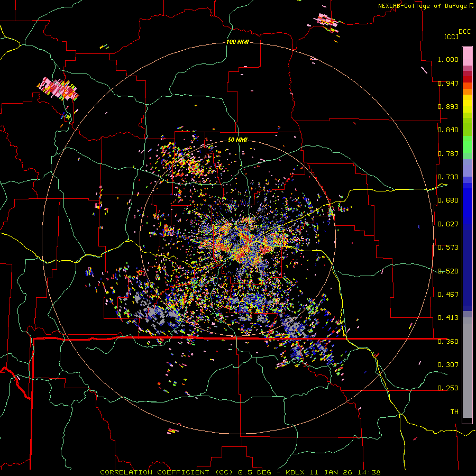Click the 'TH' threshold label on legend
The height and width of the screenshot is (476, 476).
[x=454, y=412]
